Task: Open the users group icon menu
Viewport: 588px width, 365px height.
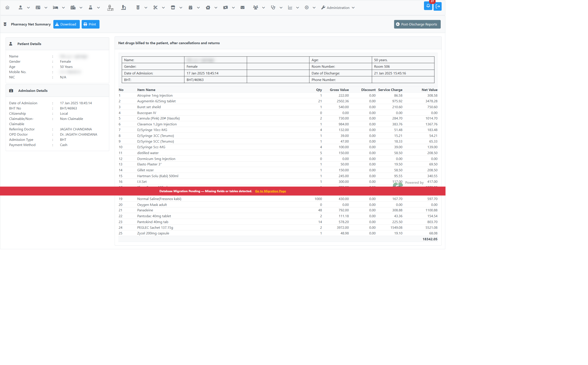Action: [256, 7]
